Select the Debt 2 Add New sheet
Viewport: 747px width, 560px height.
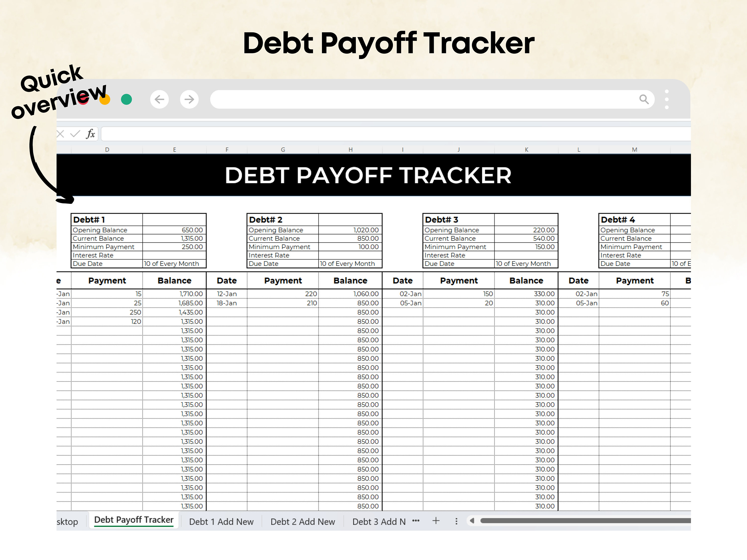(x=303, y=521)
